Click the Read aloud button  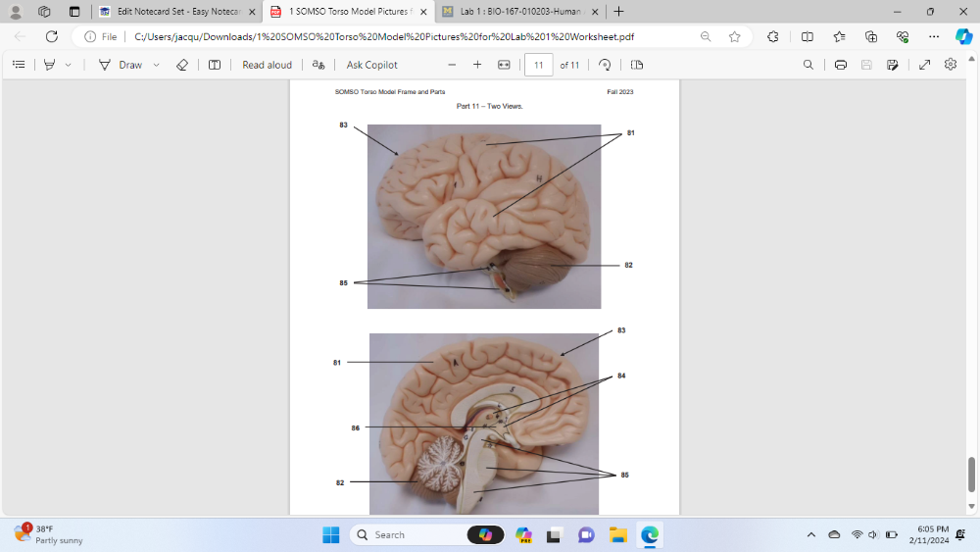pos(267,65)
